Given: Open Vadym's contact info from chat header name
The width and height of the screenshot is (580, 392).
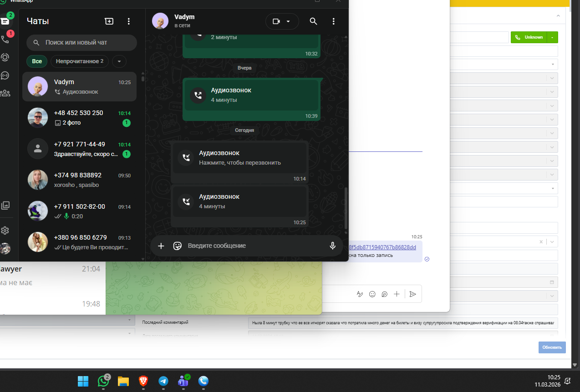Looking at the screenshot, I should (184, 17).
